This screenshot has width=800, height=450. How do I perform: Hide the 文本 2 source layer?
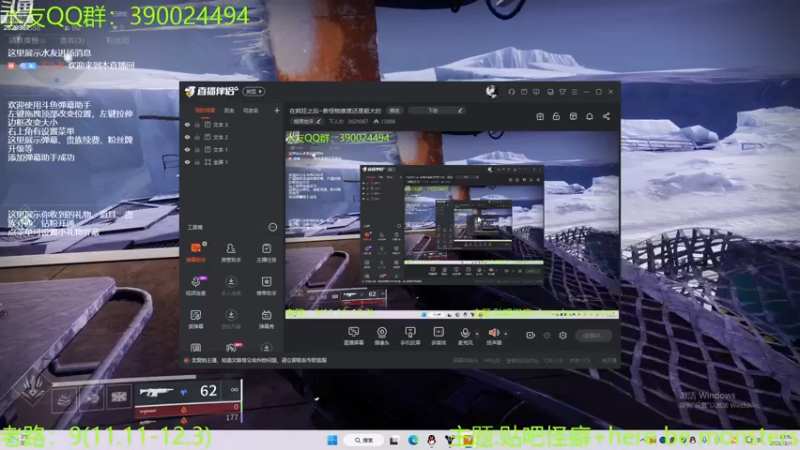pos(187,137)
